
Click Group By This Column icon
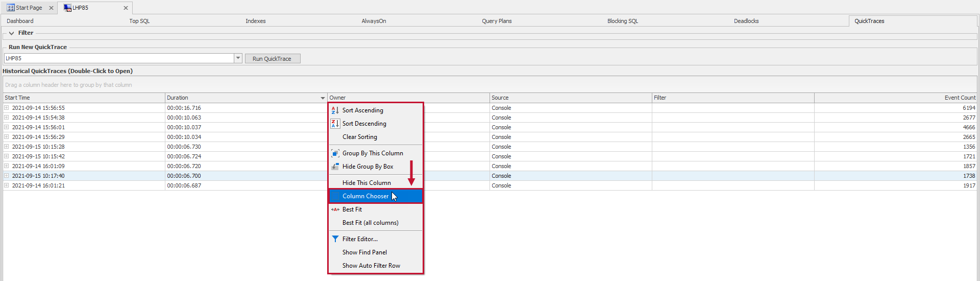(x=335, y=153)
